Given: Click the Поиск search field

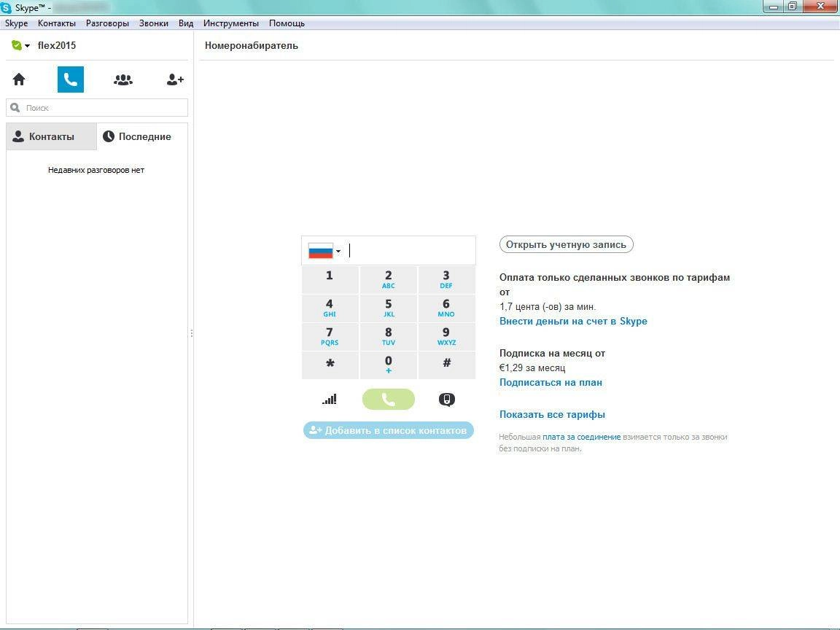Looking at the screenshot, I should 97,108.
